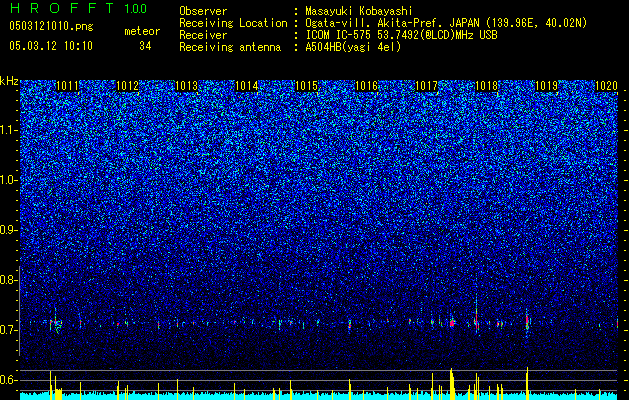Screen dimensions: 629x400
Task: Click the 1.0 kHz axis label
Action: click(8, 180)
